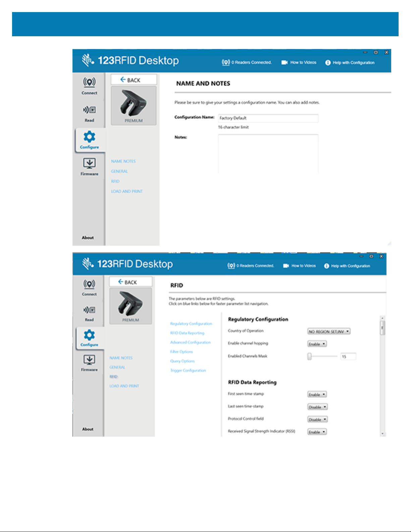
Task: Click BACK button in NAME AND NOTES window
Action: click(134, 80)
